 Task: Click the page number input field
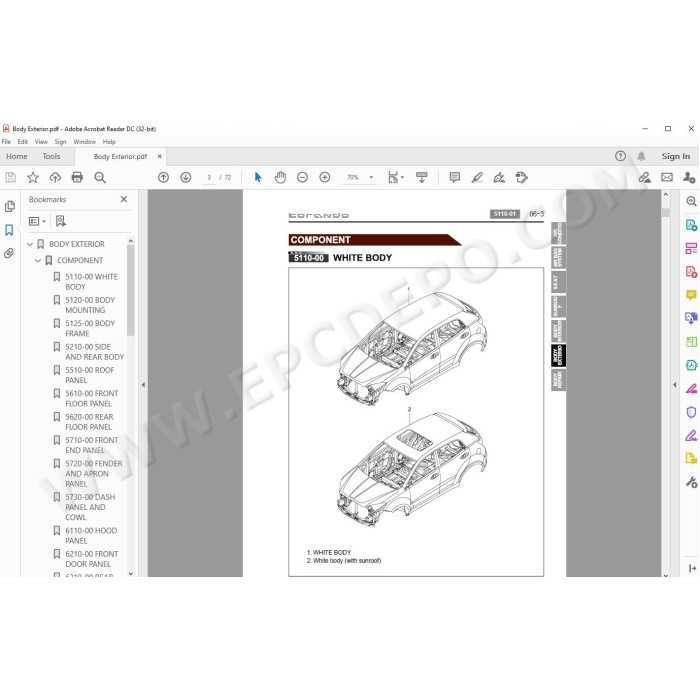point(208,178)
